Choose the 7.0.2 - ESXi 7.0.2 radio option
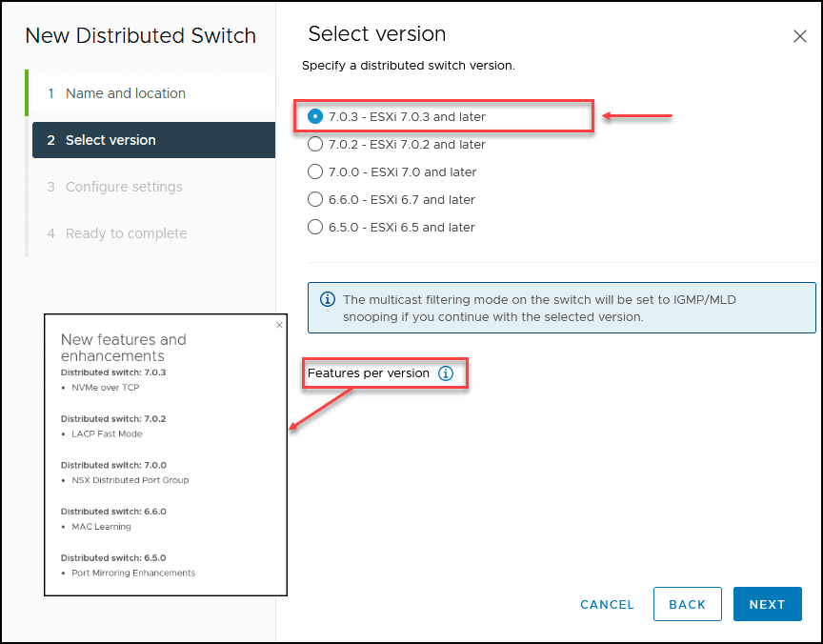 [315, 144]
